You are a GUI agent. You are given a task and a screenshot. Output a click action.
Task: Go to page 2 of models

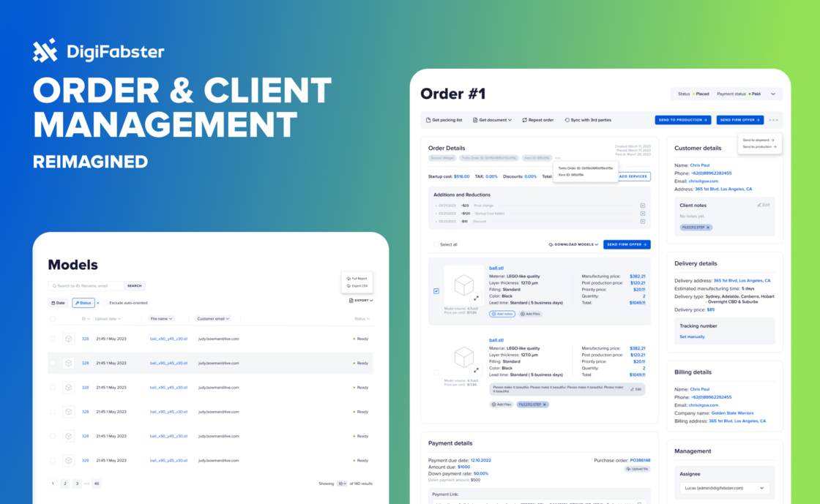[x=64, y=484]
